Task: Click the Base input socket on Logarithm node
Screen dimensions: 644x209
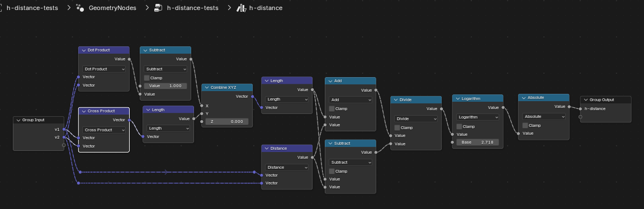Action: 453,142
